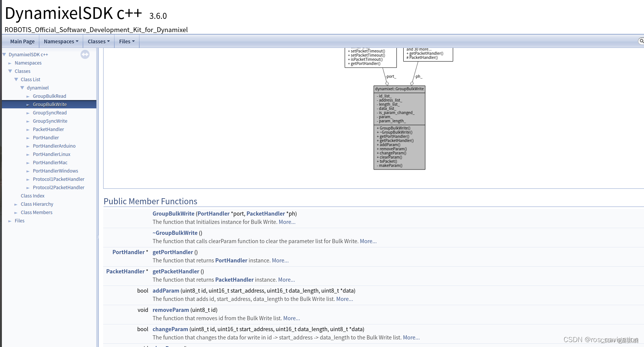Expand the Namespaces tree arrow
The width and height of the screenshot is (644, 347).
(10, 63)
